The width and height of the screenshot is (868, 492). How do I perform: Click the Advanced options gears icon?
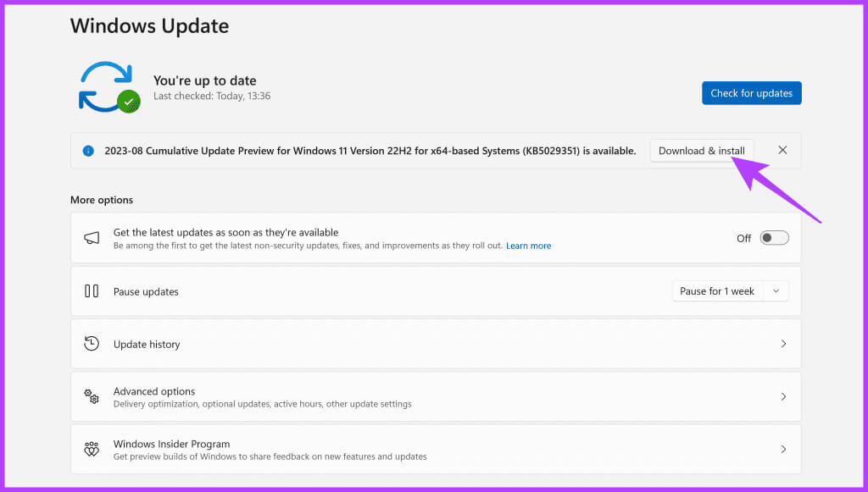click(92, 395)
